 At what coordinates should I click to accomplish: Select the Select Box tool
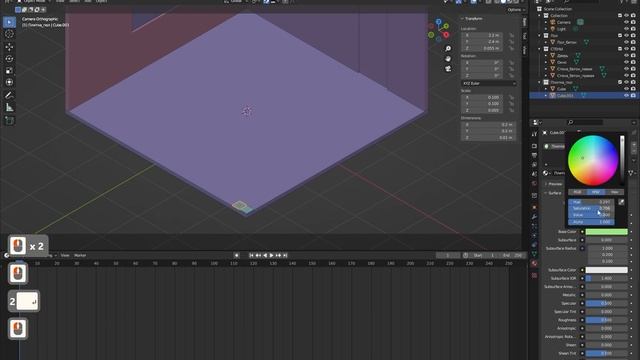click(9, 22)
